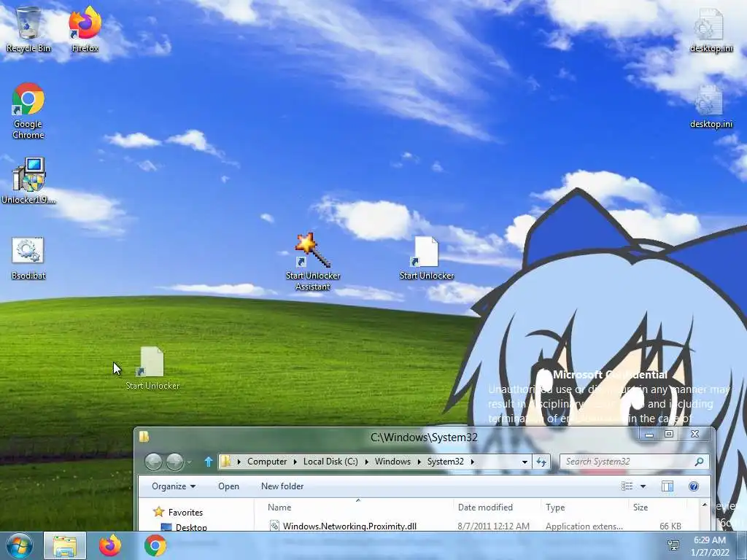This screenshot has width=747, height=560.
Task: Expand the arrow after Local Disk (C:)
Action: (366, 462)
